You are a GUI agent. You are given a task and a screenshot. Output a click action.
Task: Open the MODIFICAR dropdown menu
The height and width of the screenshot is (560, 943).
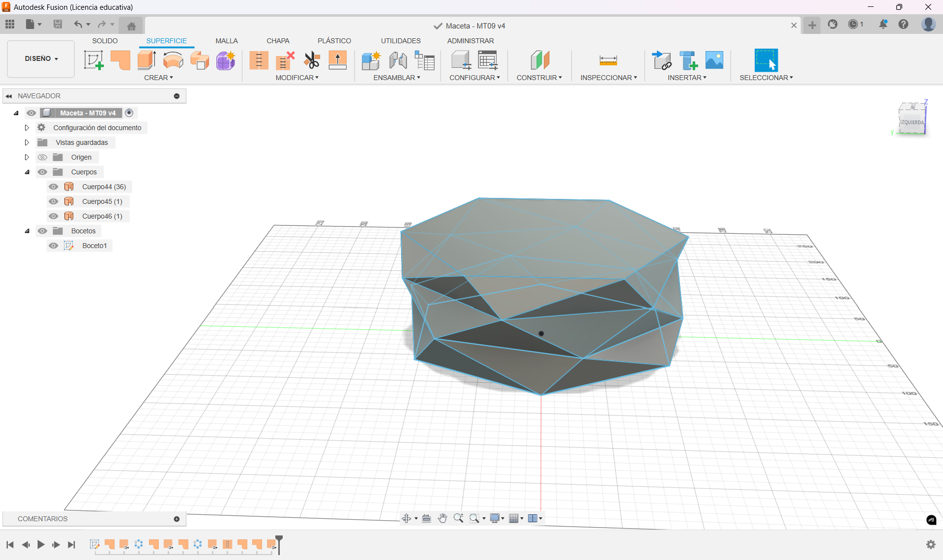coord(297,78)
